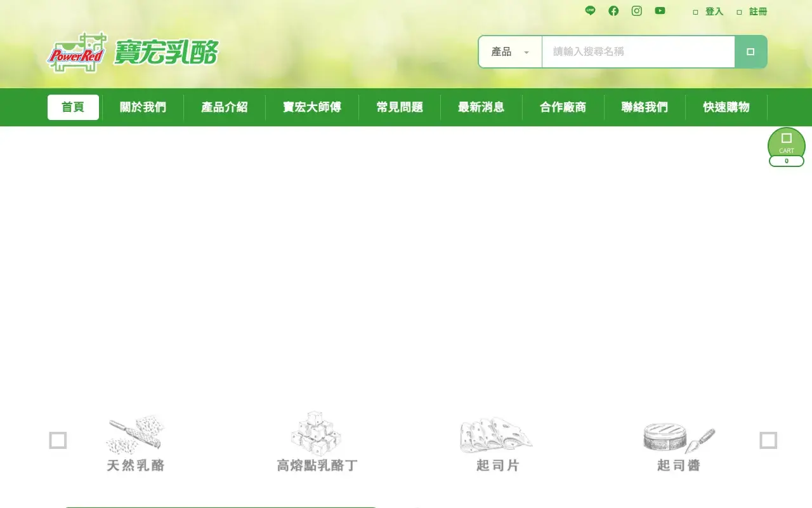Open the 快速購物 menu item
The image size is (812, 508).
726,107
